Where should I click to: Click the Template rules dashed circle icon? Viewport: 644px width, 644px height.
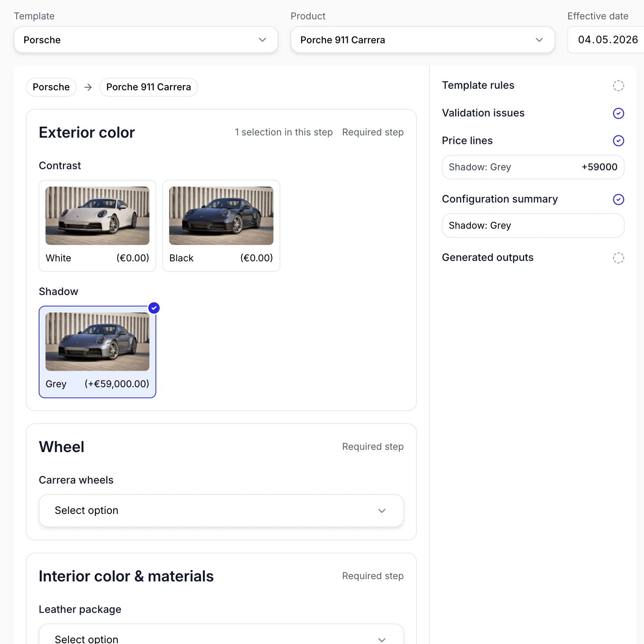pyautogui.click(x=618, y=86)
